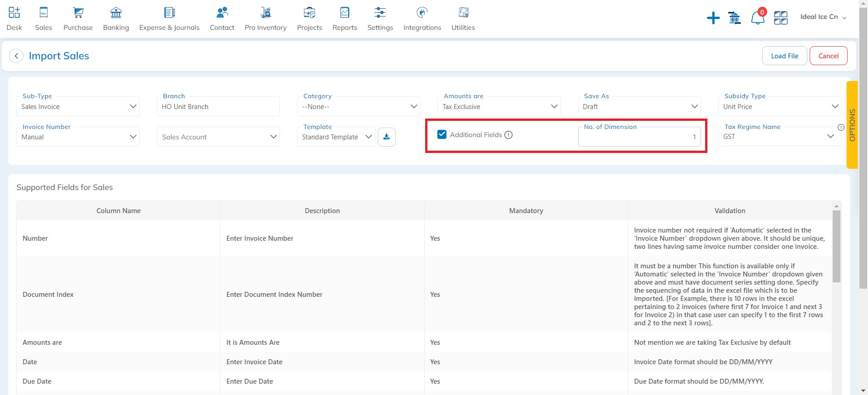This screenshot has width=868, height=395.
Task: Open the Subsidy Type dropdown
Action: tap(780, 107)
